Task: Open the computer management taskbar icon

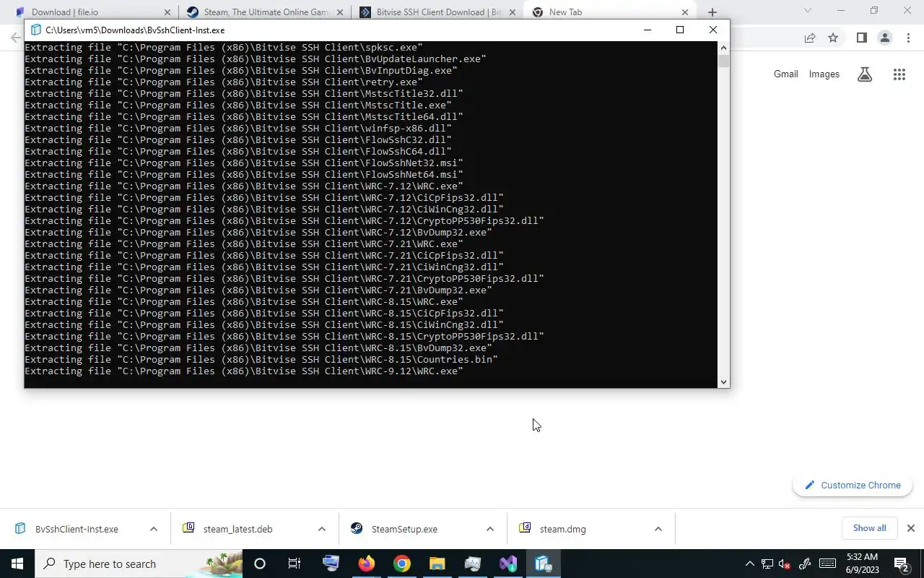Action: pos(331,564)
